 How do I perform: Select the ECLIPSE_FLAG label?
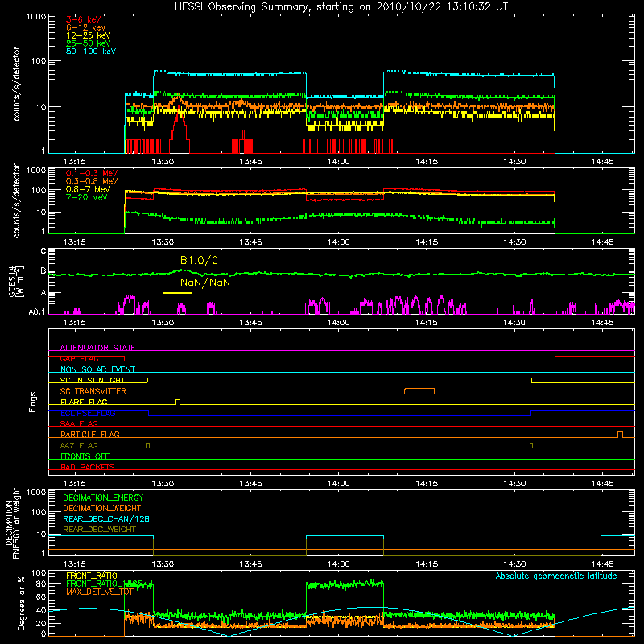[x=88, y=413]
